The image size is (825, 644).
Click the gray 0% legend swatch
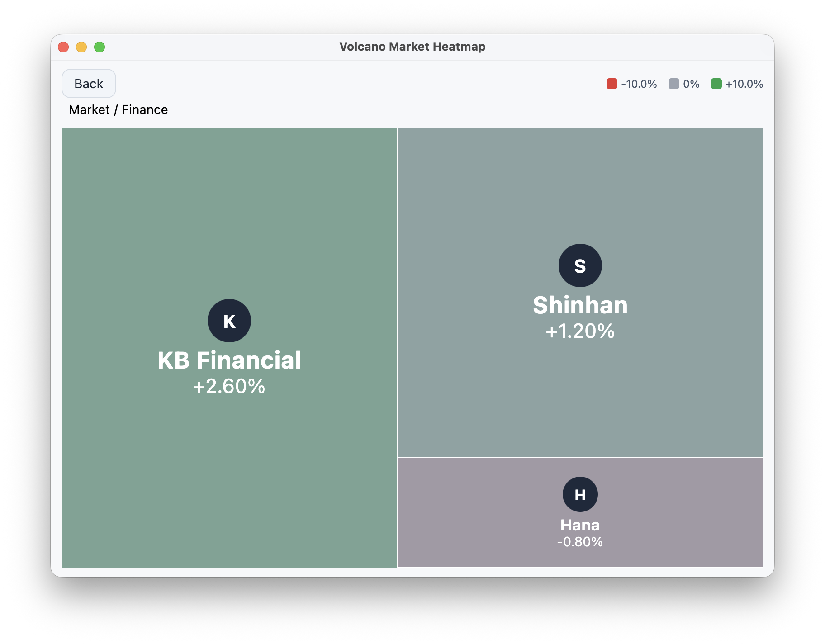coord(674,84)
